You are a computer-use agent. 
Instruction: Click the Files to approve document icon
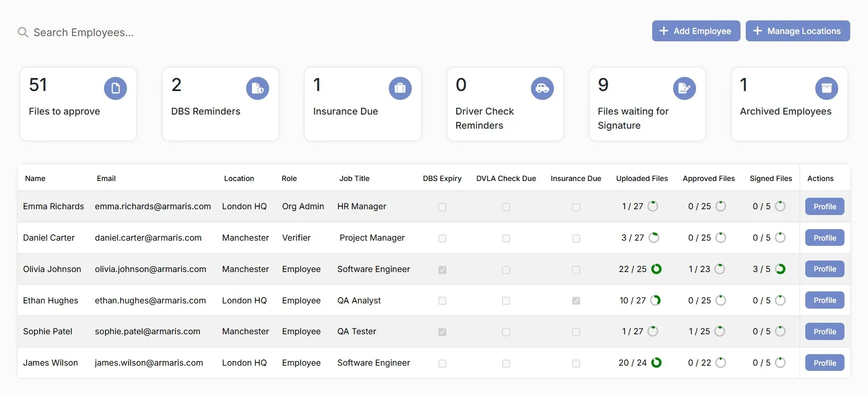115,88
